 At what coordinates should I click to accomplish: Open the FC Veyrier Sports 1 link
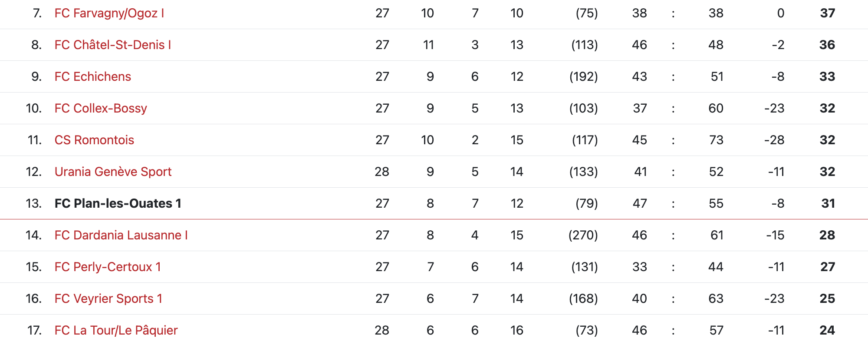pos(108,299)
